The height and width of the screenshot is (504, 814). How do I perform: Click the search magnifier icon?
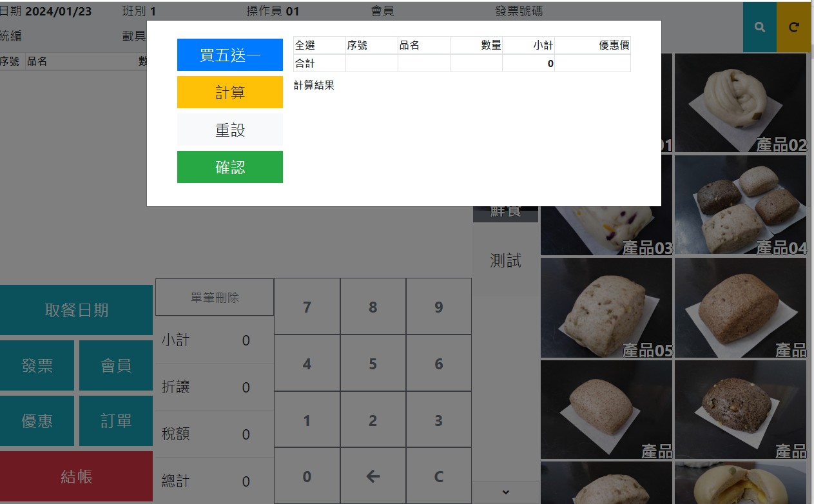click(760, 27)
